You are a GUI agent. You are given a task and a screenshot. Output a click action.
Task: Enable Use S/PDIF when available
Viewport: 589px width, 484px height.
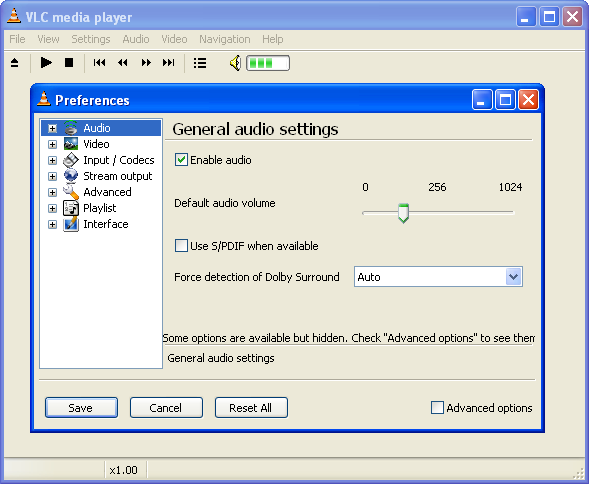[x=181, y=246]
